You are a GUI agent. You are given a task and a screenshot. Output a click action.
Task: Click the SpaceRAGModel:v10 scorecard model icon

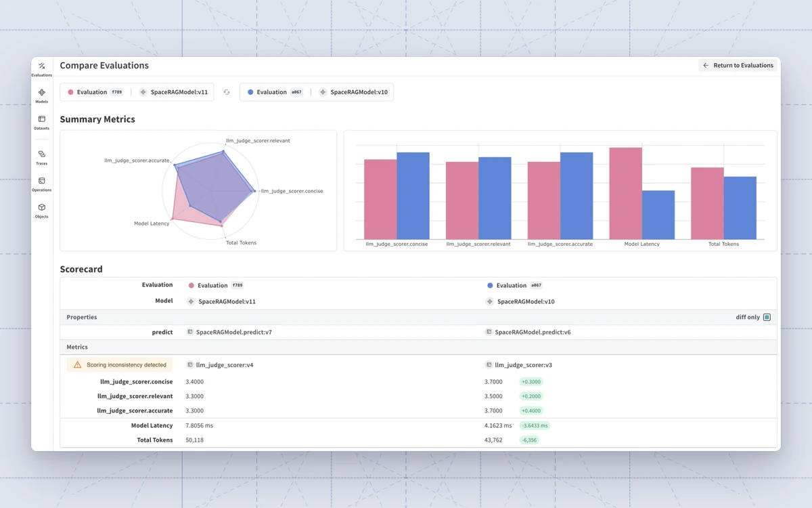point(489,301)
